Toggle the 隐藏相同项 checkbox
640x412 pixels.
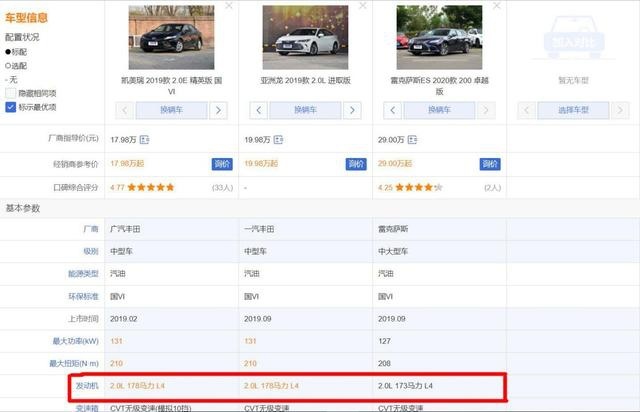click(11, 93)
